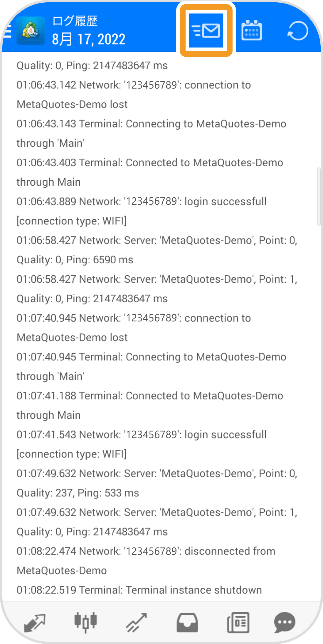Select the Quality: 237, Ping: 533 ms line

(78, 493)
